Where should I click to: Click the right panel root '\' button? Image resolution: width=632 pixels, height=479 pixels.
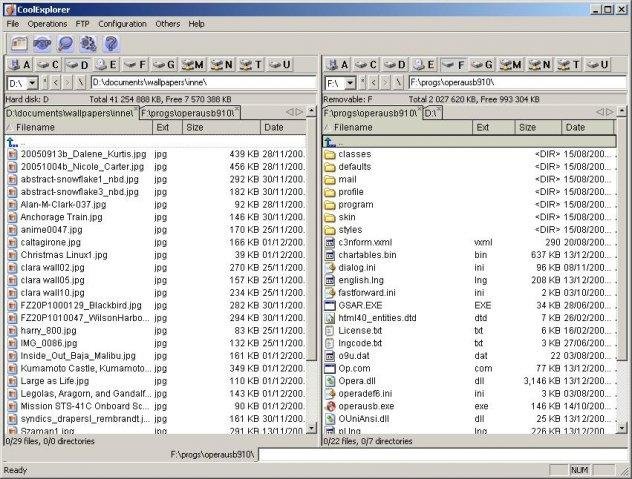[398, 83]
